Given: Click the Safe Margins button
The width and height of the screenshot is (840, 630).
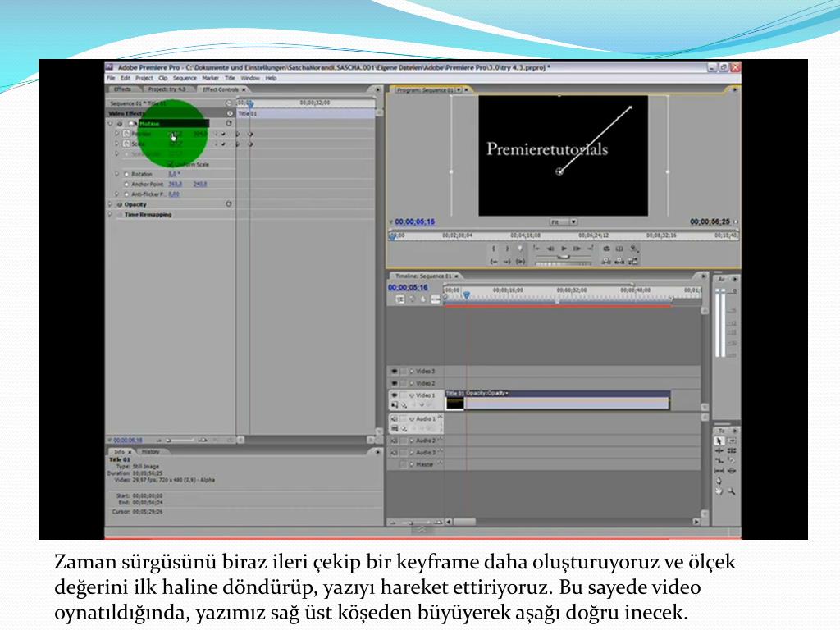Looking at the screenshot, I should click(x=619, y=249).
